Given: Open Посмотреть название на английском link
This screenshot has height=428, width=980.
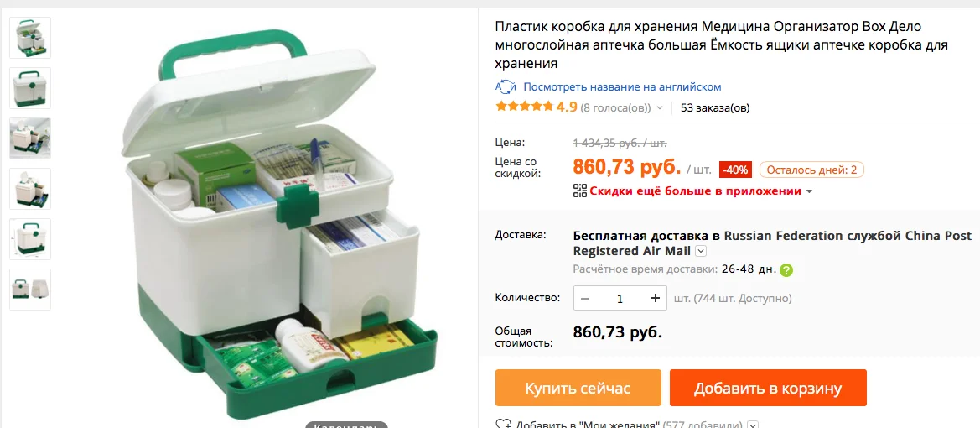Looking at the screenshot, I should click(x=623, y=87).
